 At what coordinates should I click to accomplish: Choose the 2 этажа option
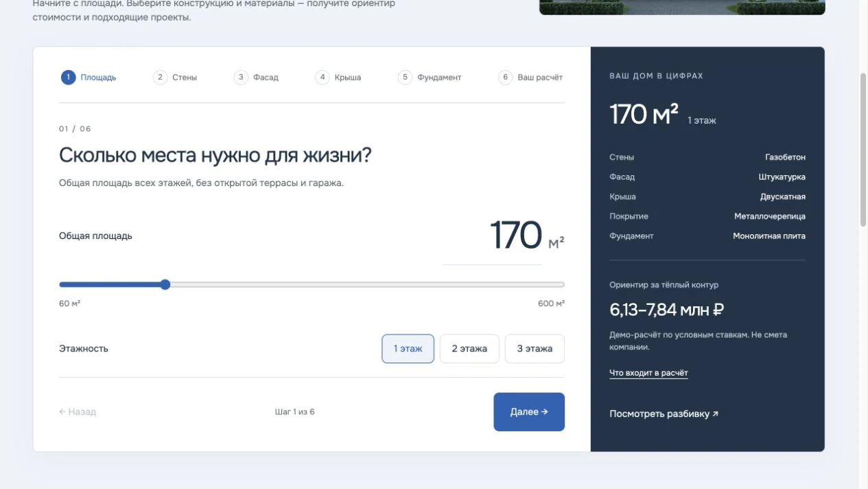pos(469,349)
